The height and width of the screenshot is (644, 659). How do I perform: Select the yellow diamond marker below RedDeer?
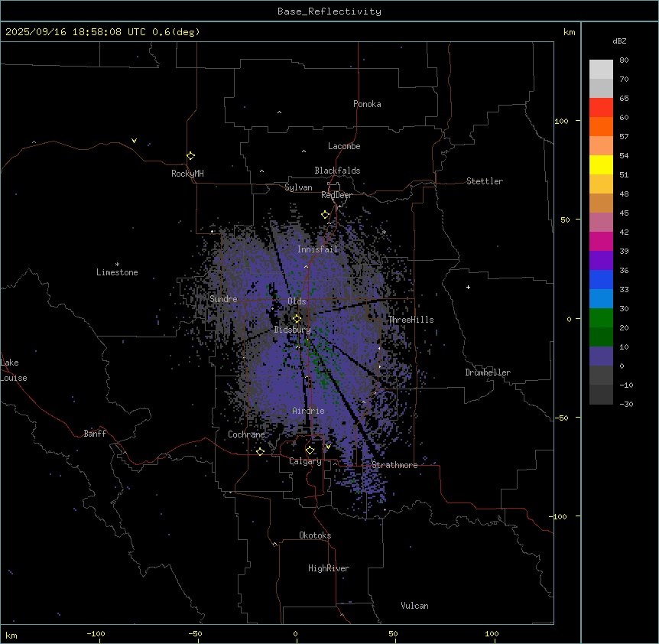pyautogui.click(x=325, y=215)
